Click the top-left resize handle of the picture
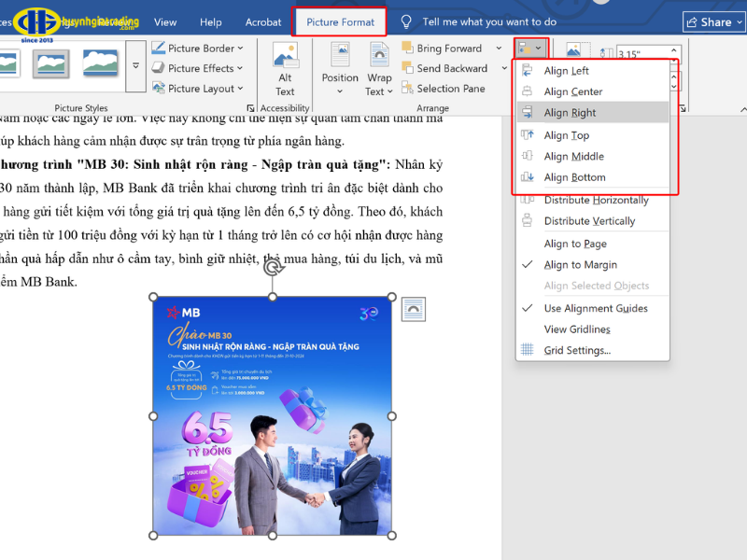The image size is (747, 560). tap(153, 297)
